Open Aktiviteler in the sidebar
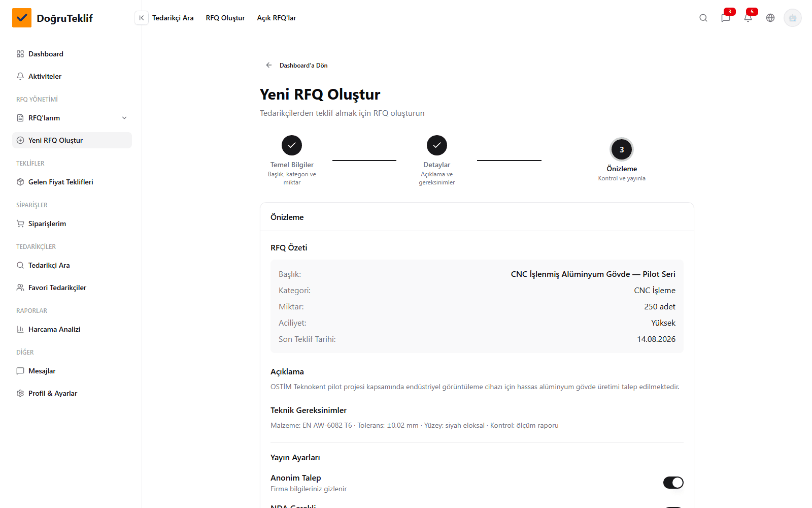 tap(72, 76)
